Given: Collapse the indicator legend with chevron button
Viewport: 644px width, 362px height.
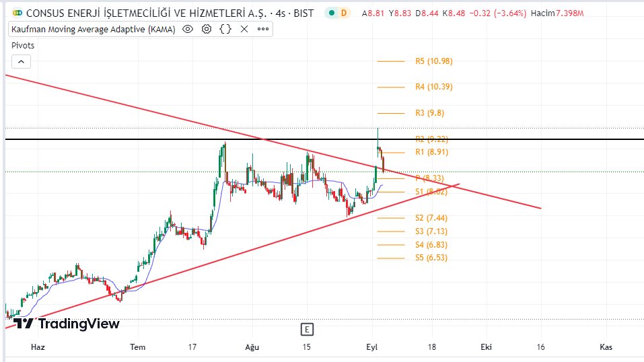Looking at the screenshot, I should pyautogui.click(x=21, y=62).
